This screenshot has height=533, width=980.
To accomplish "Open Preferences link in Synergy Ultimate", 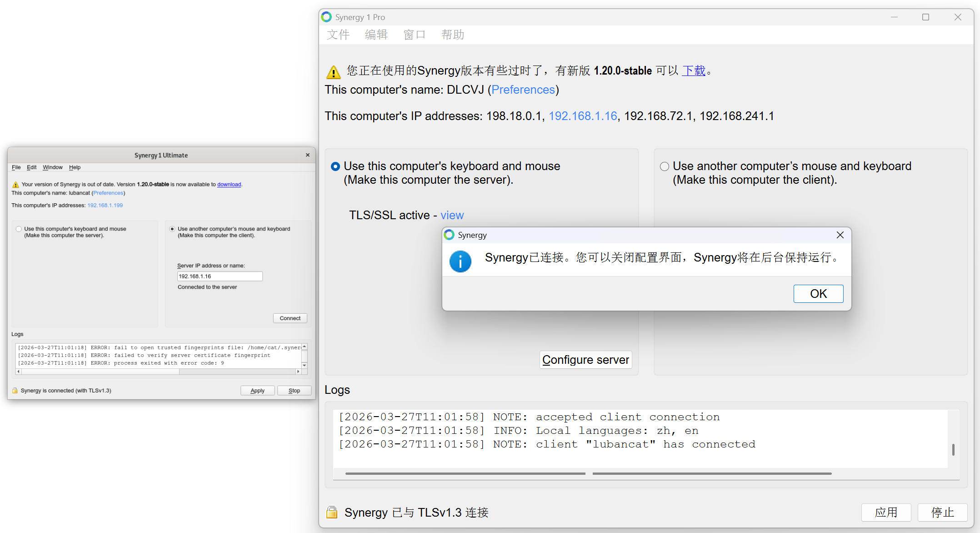I will pos(108,193).
